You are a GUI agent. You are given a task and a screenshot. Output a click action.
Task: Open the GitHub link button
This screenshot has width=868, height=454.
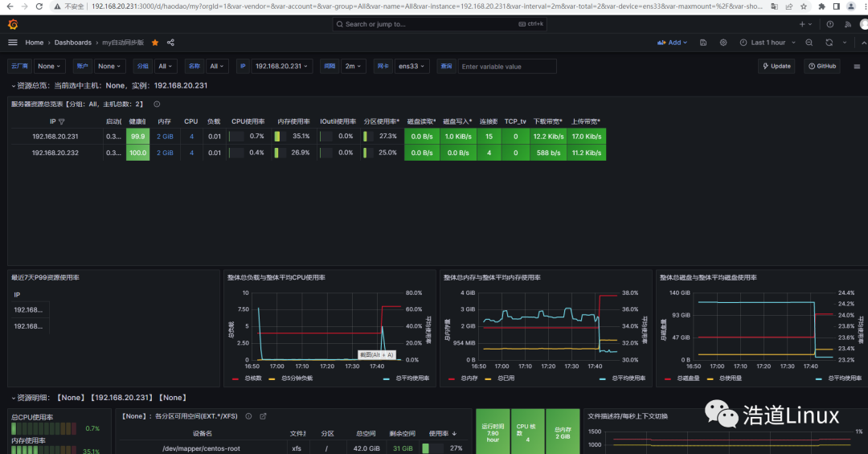coord(822,66)
